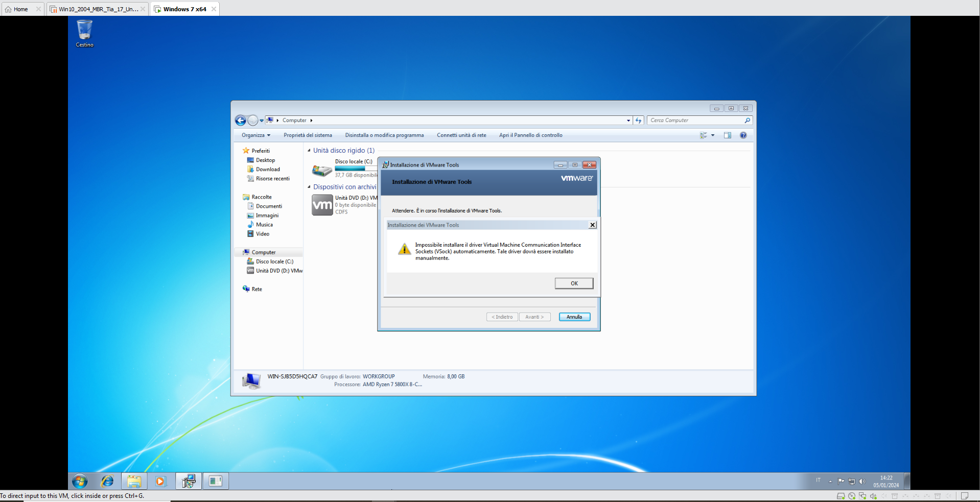Select Download in navigation pane

[x=264, y=169]
